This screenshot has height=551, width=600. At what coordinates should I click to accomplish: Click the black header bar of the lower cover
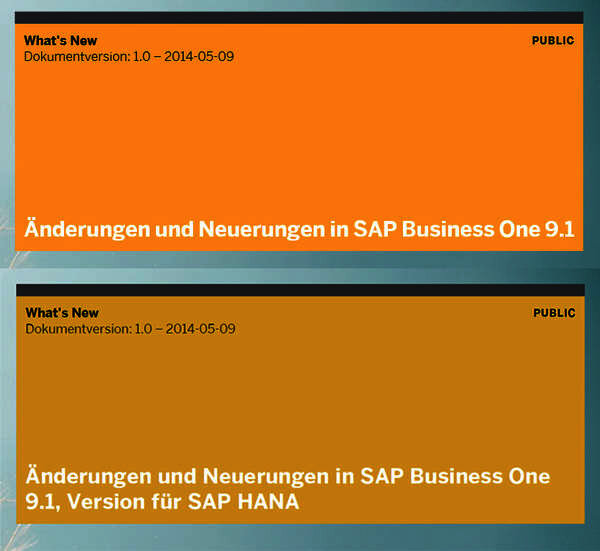tap(300, 290)
